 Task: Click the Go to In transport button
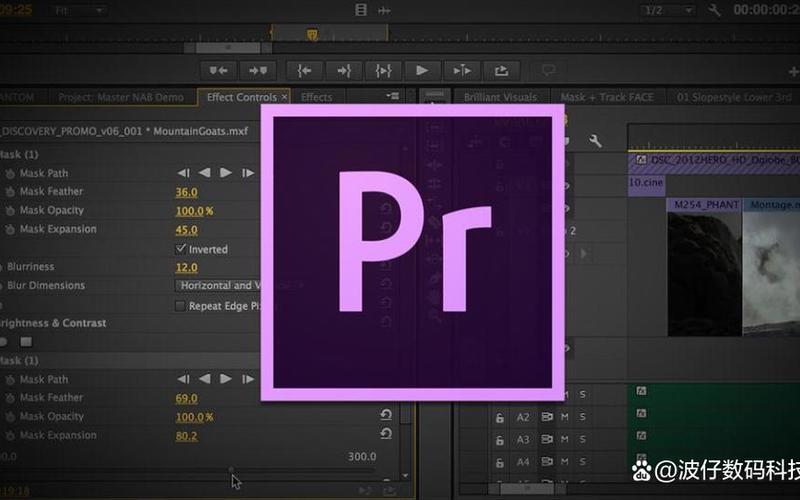point(305,70)
